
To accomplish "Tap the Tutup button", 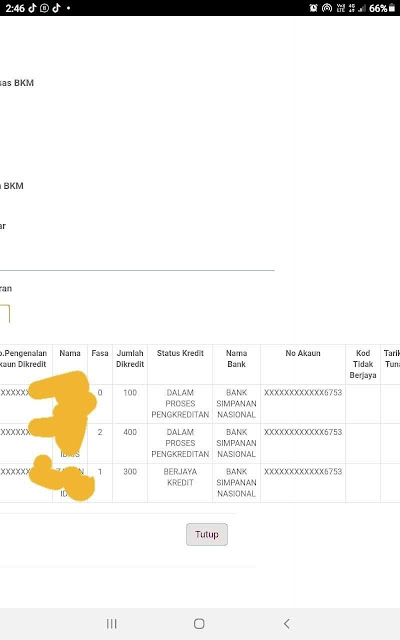I will [207, 534].
